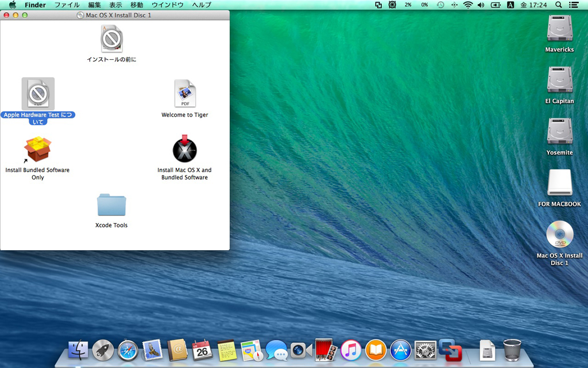Open the Apple menu
The image size is (588, 368).
pos(13,5)
